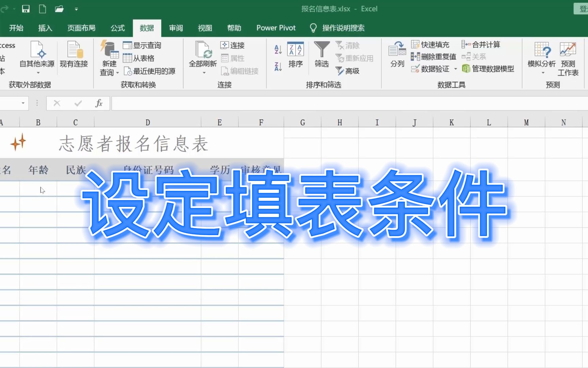Open the 页面布局 ribbon tab
The width and height of the screenshot is (588, 368).
[x=81, y=28]
